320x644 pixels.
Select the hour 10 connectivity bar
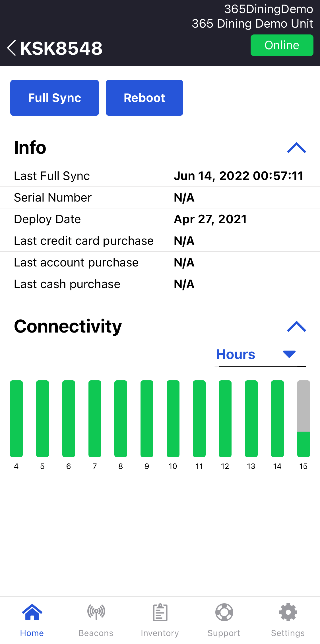[173, 419]
